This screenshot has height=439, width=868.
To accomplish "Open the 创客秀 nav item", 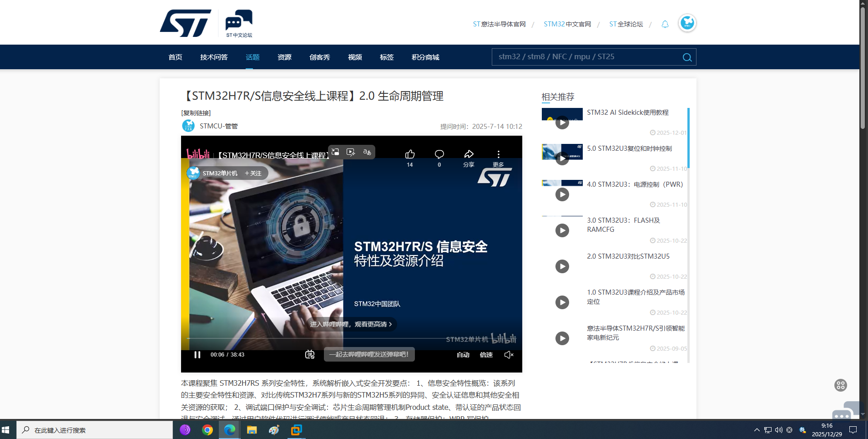I will click(319, 57).
